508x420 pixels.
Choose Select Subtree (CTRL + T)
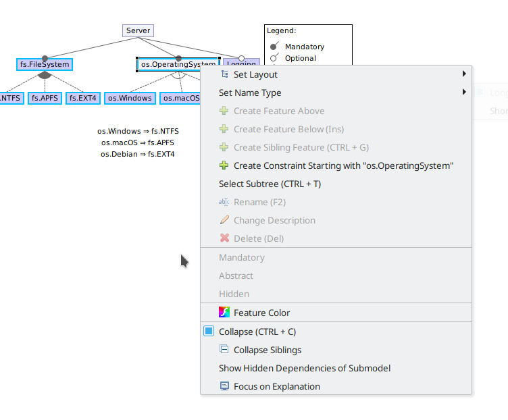pos(336,184)
